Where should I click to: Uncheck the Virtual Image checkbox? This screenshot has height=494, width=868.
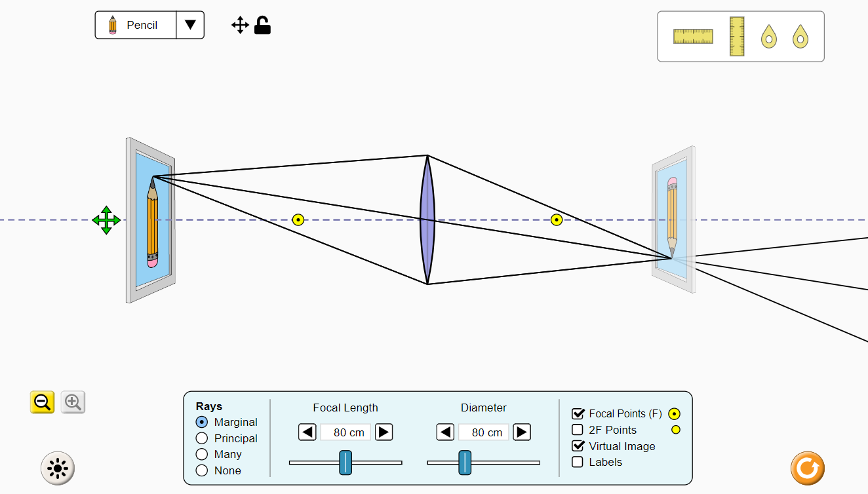pyautogui.click(x=578, y=446)
